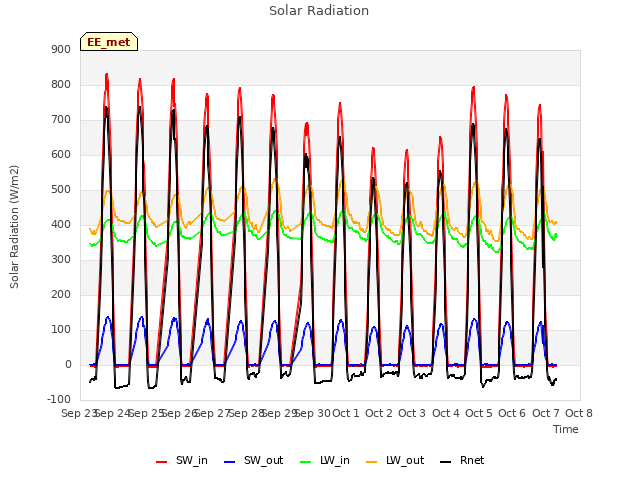Click the Oct 8 x-axis tick label
Viewport: 640px width, 480px height.
[x=579, y=413]
